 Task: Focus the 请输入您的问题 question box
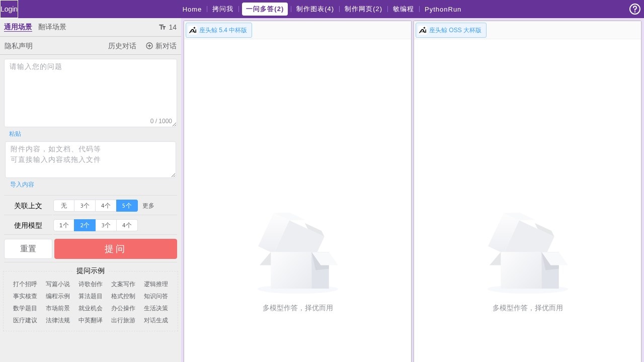point(91,93)
